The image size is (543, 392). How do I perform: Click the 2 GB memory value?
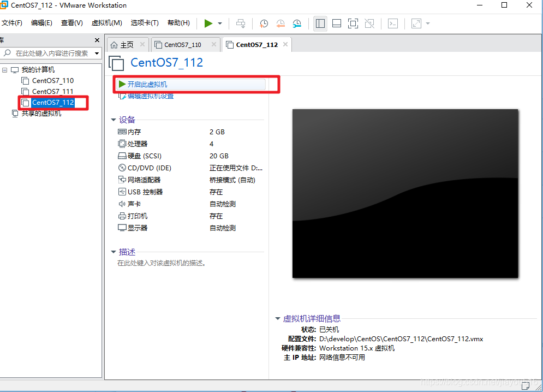(217, 132)
